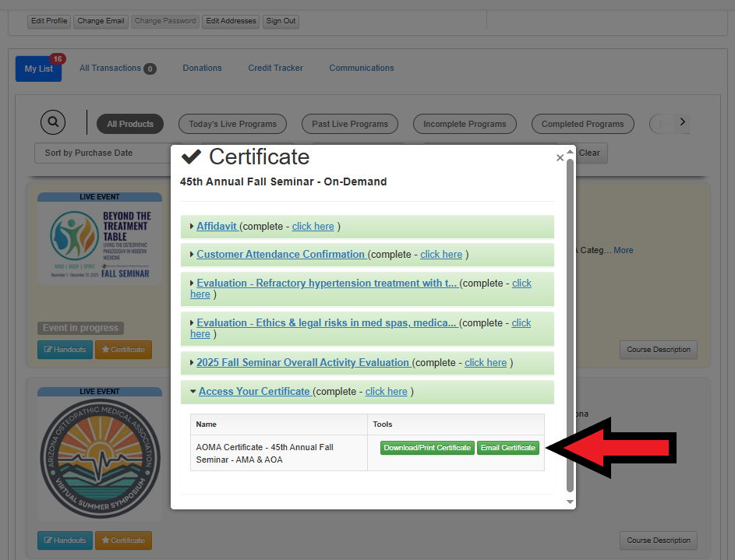Open Certificate for the Virtual Summer Symposium
The width and height of the screenshot is (735, 560).
point(123,541)
